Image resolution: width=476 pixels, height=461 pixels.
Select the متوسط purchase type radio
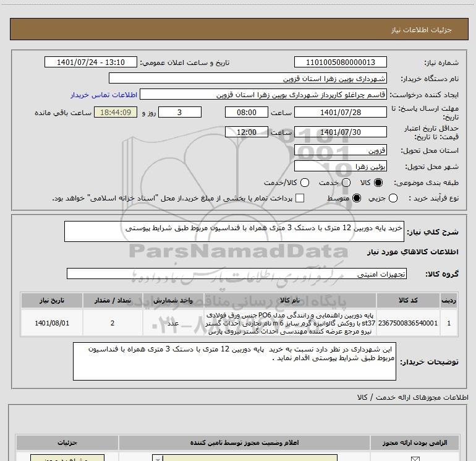[x=357, y=198]
